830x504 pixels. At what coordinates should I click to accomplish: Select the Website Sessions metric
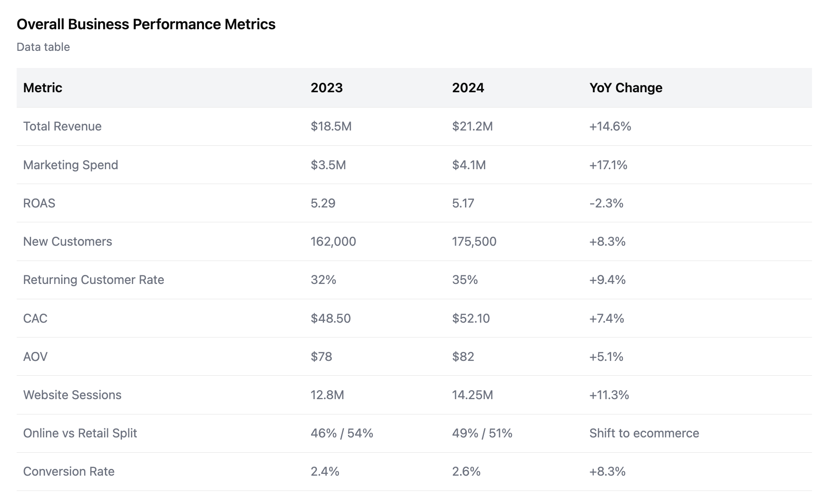pos(72,395)
